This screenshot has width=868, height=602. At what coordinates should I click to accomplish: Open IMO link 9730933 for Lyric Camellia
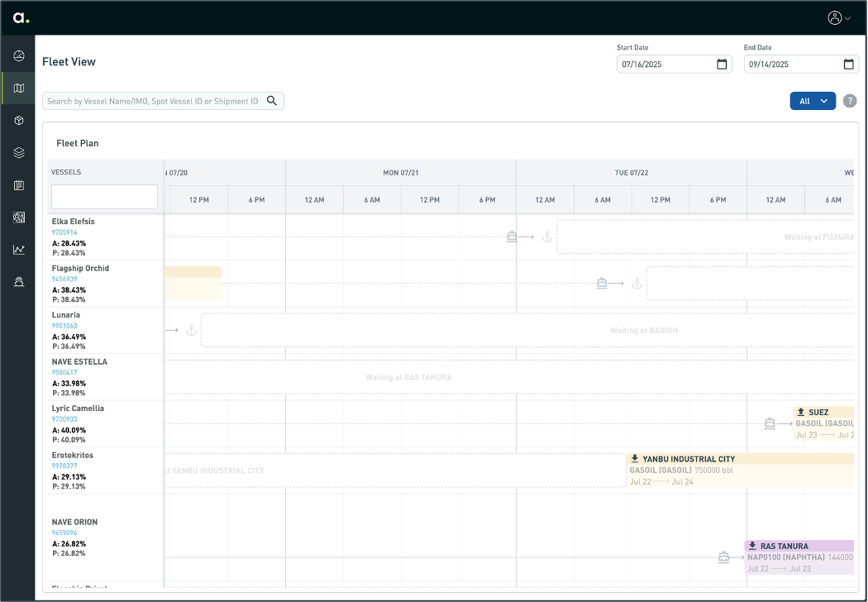(64, 419)
